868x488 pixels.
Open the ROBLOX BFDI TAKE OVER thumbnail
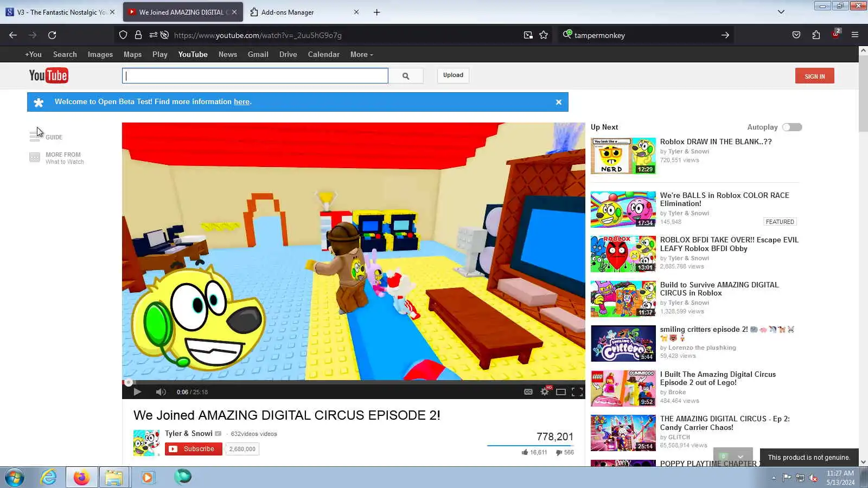(623, 254)
